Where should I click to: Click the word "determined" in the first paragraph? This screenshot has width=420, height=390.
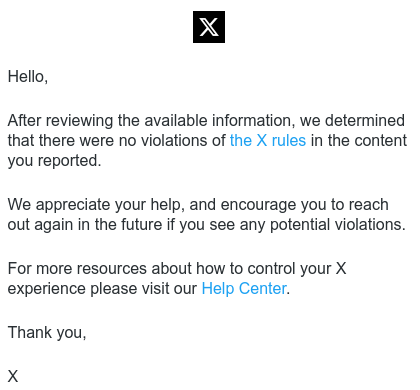pyautogui.click(x=365, y=120)
